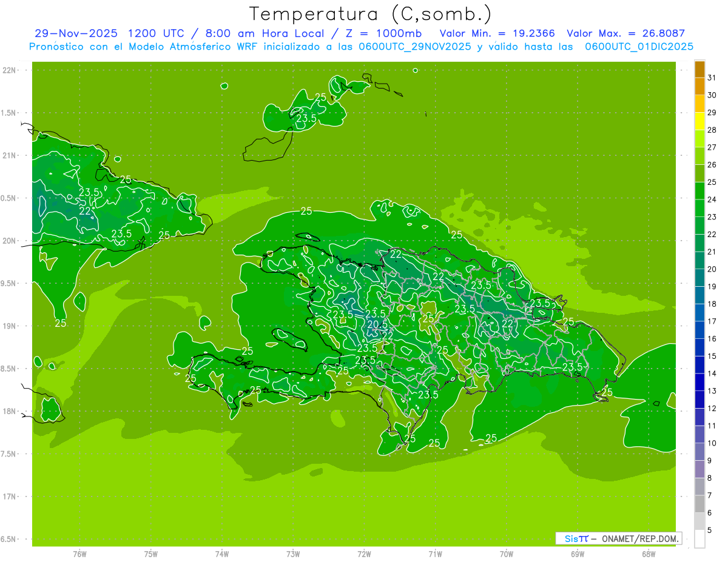Screen dimensions: 728x562
Task: Click the "20.5" contour label on the map
Action: click(x=378, y=325)
